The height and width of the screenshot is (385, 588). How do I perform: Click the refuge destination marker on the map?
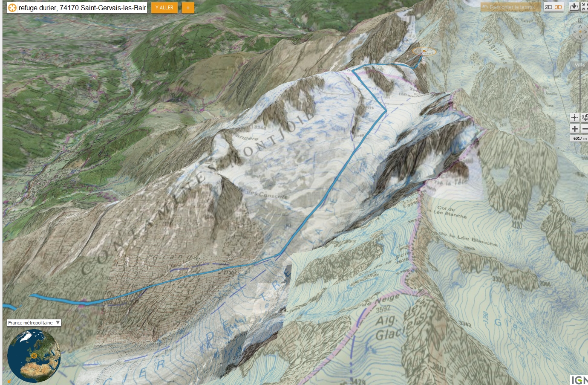pos(424,52)
